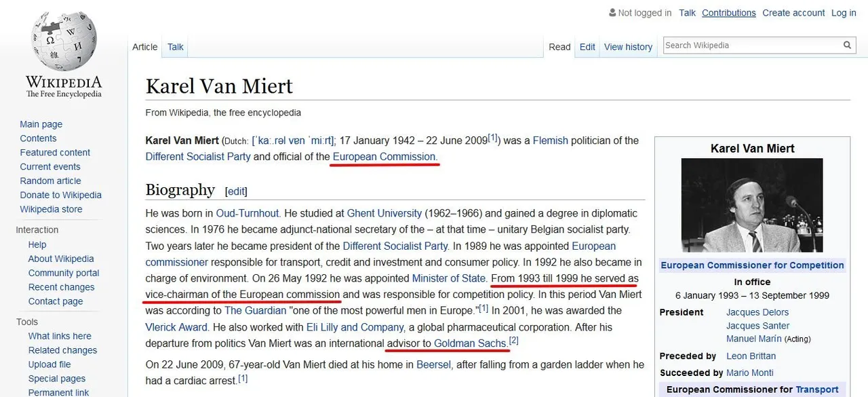
Task: Click the Karel Van Miert infobox photo
Action: click(752, 205)
